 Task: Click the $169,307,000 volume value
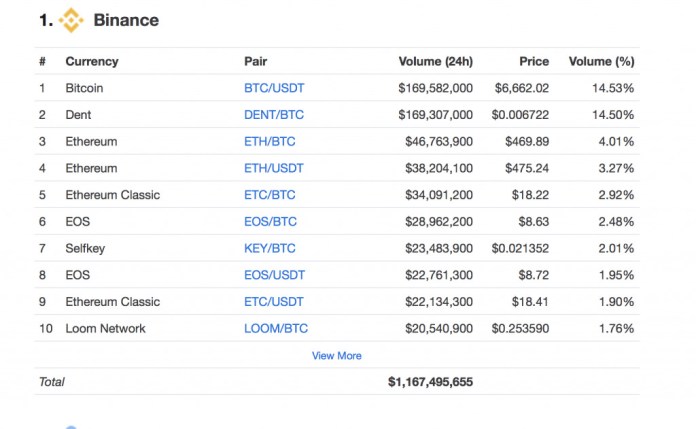[435, 115]
